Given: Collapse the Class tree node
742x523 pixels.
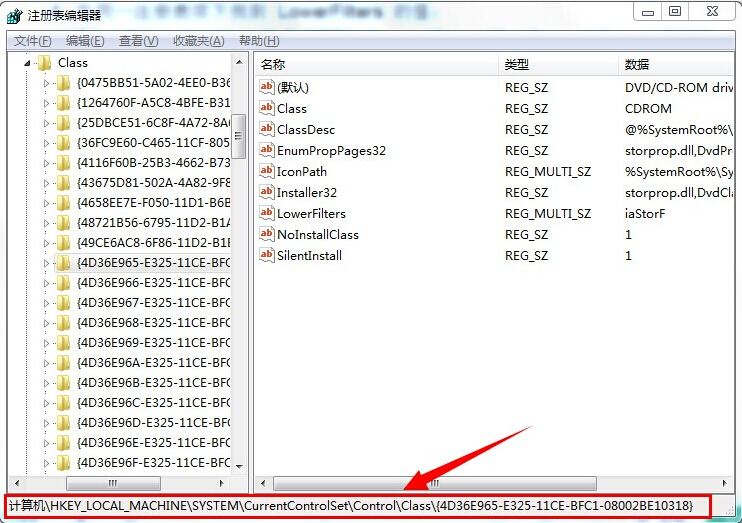Looking at the screenshot, I should pyautogui.click(x=27, y=62).
